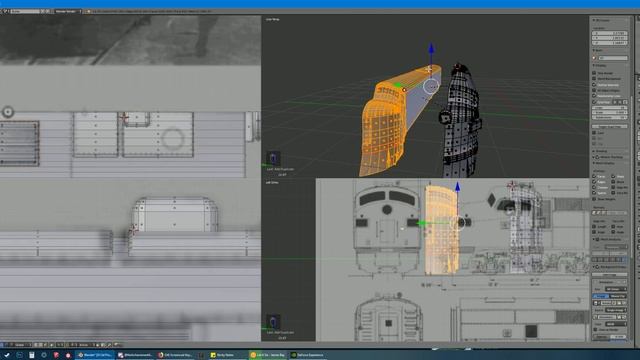Collapse the Mesh Display panel
This screenshot has width=640, height=360.
pos(605,163)
